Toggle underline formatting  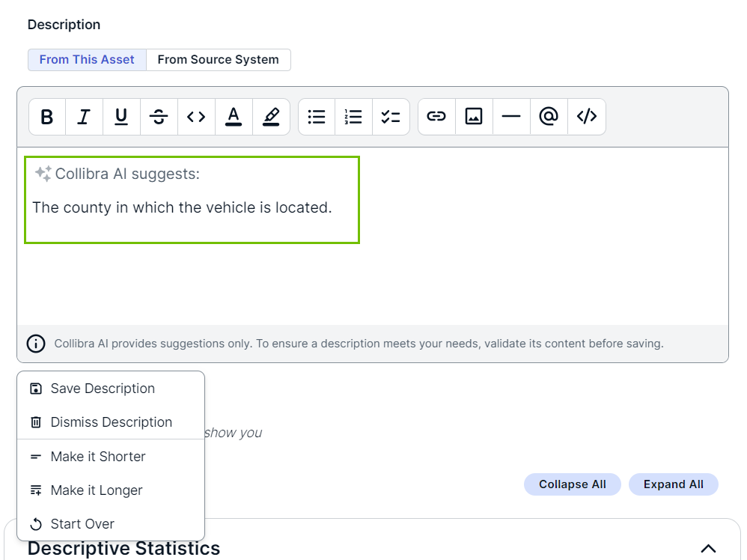(121, 117)
